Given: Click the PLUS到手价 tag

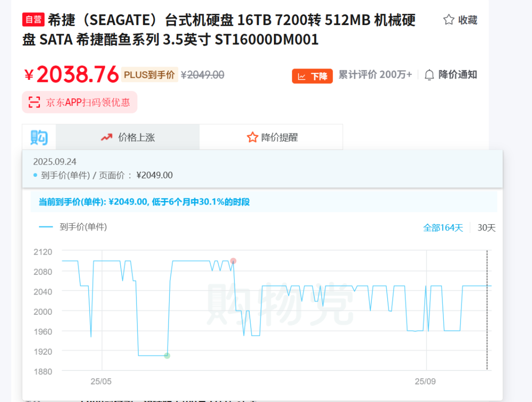Looking at the screenshot, I should pyautogui.click(x=150, y=74).
